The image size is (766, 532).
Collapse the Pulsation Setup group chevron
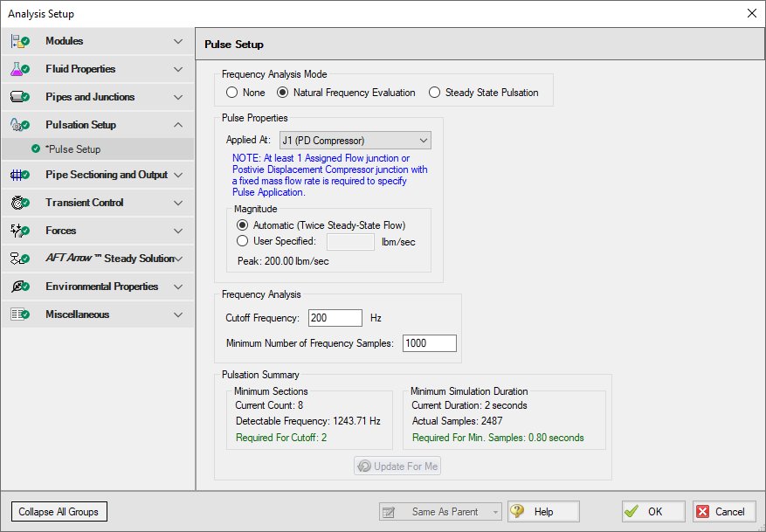(178, 125)
